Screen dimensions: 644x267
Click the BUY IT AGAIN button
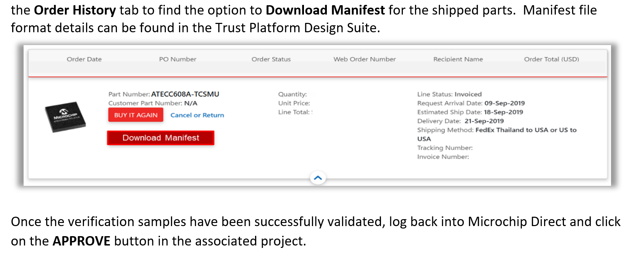[x=135, y=115]
